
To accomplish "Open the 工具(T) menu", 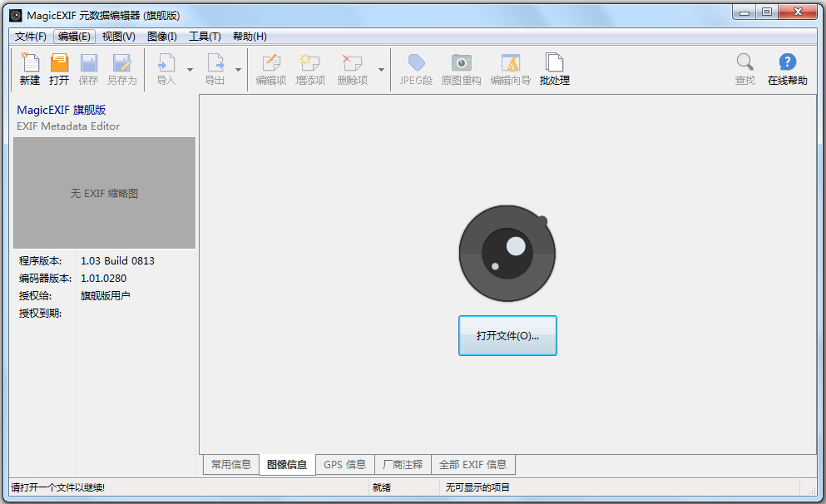I will 205,36.
